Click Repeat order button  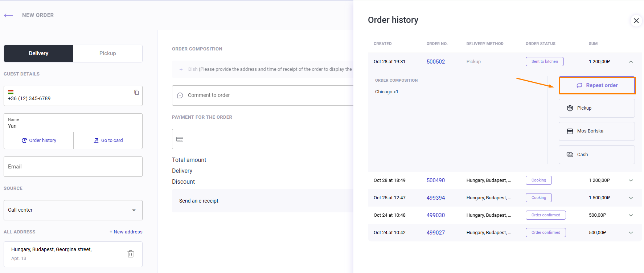click(x=597, y=85)
